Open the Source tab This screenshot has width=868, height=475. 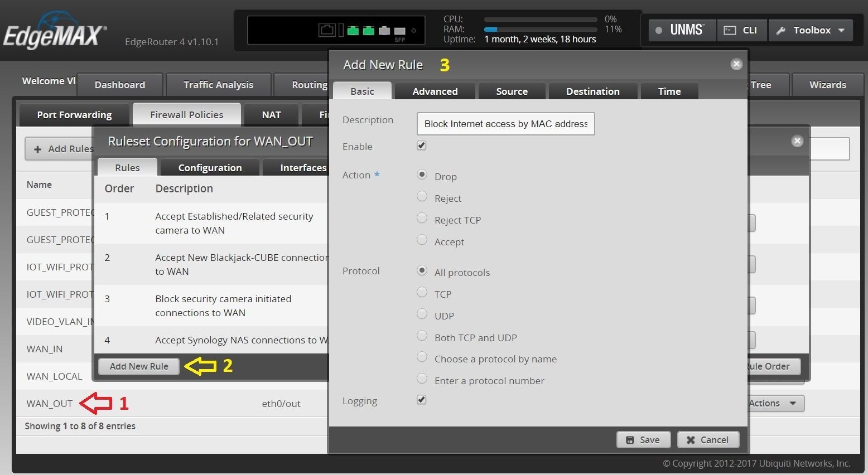click(512, 91)
